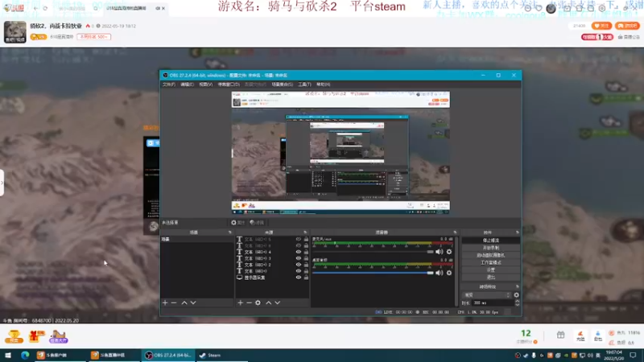Toggle lock on top text source
Screen dimensions: 644x362
[x=306, y=239]
